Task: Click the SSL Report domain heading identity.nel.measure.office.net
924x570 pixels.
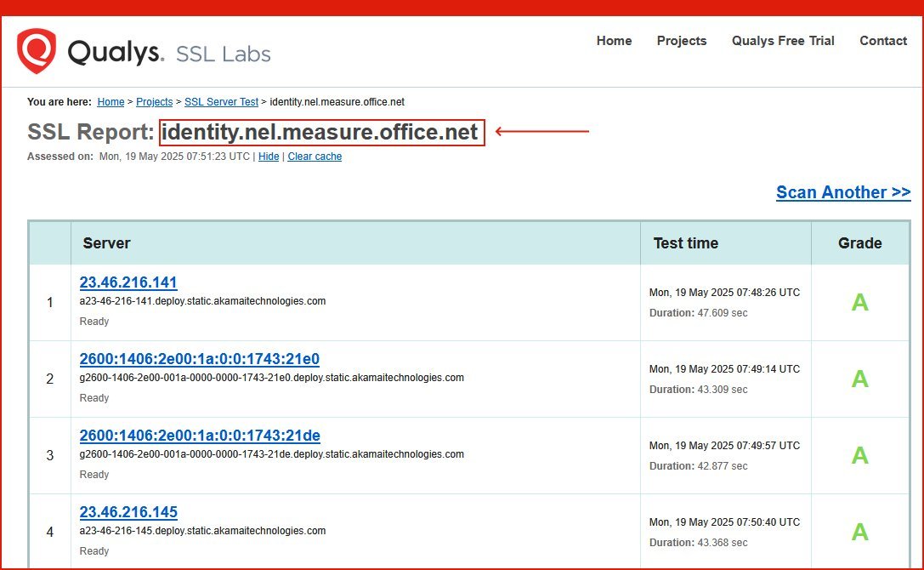Action: [320, 132]
